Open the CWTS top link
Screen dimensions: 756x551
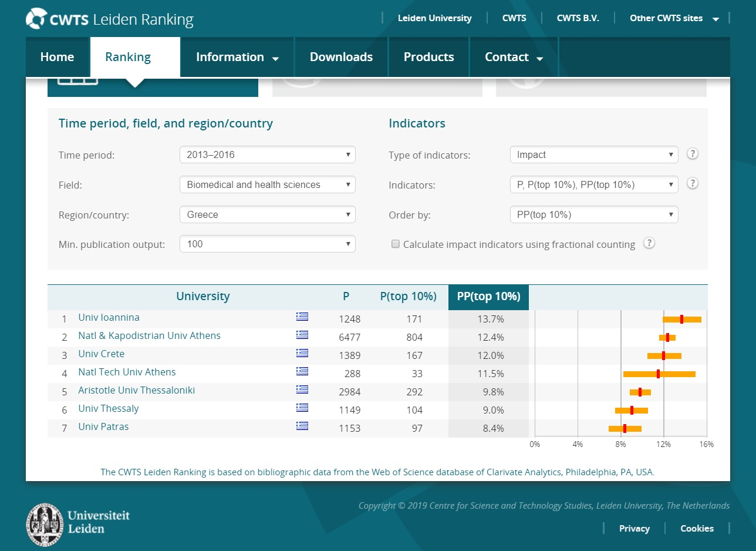(514, 18)
